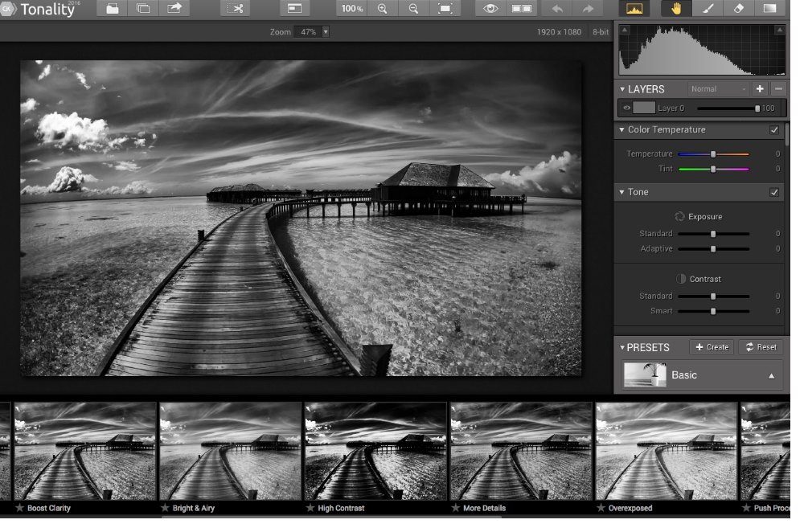
Task: Click the preset strip horizontal scrollbar
Action: point(331,517)
